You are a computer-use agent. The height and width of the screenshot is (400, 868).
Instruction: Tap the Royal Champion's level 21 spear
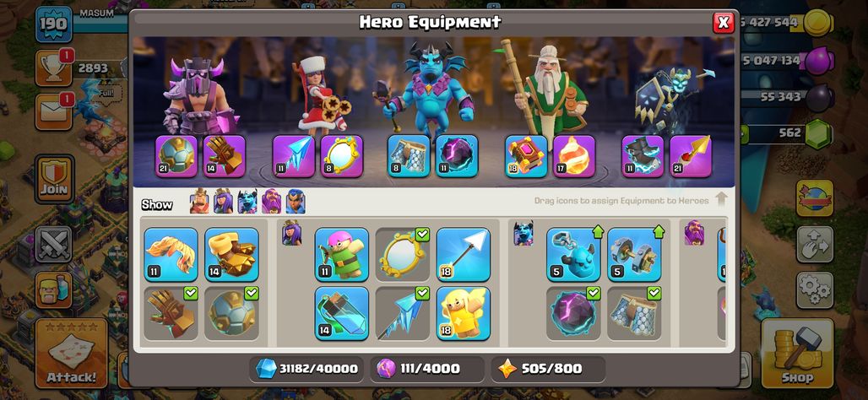(691, 156)
